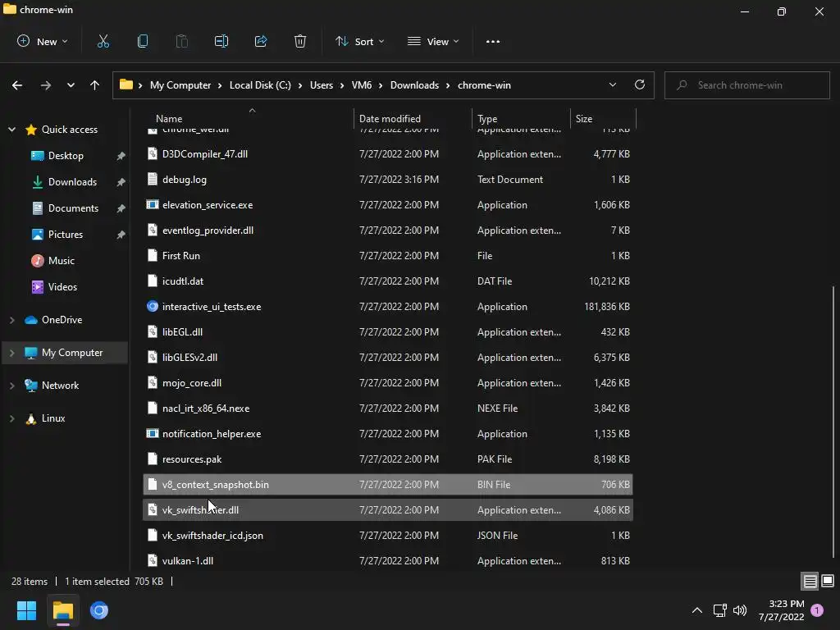Open the network tray icon
The image size is (840, 630).
tap(719, 610)
